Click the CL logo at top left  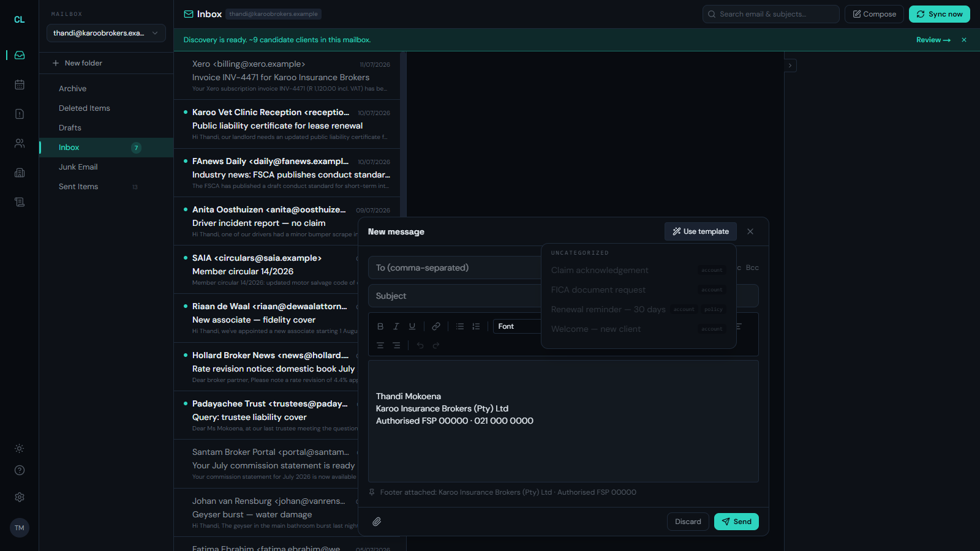point(20,20)
